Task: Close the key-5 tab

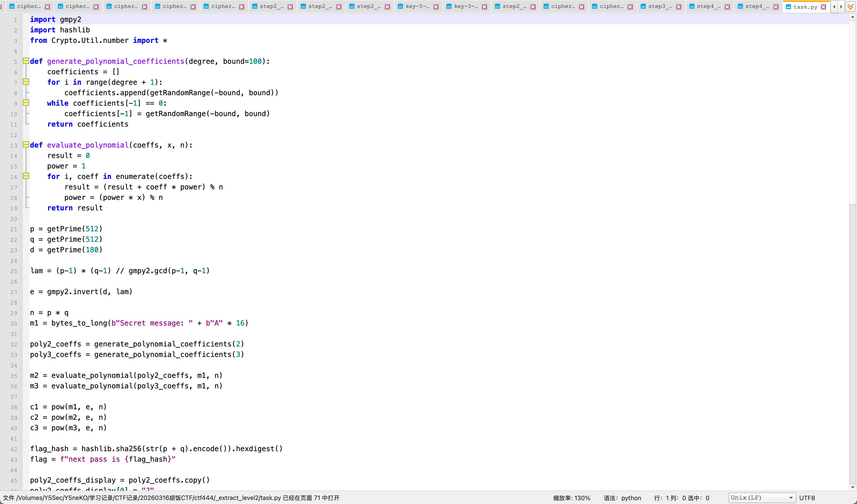Action: pos(436,7)
